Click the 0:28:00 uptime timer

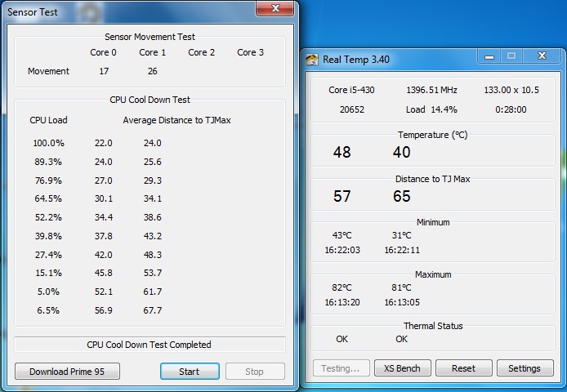[511, 109]
